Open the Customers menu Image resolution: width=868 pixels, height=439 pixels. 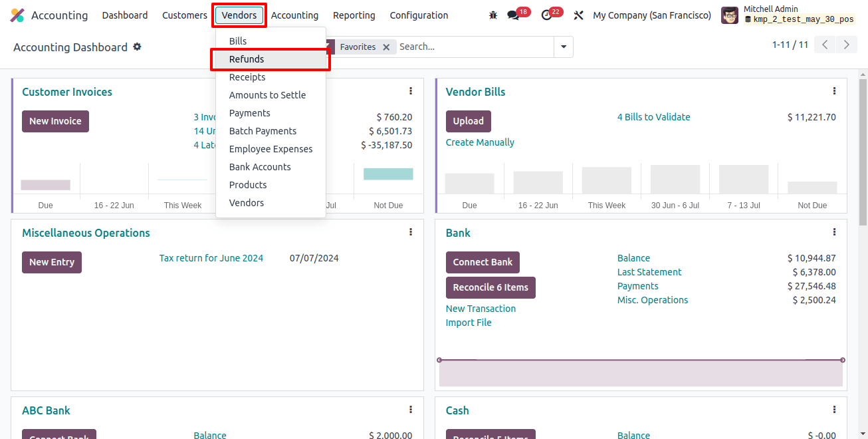(185, 15)
